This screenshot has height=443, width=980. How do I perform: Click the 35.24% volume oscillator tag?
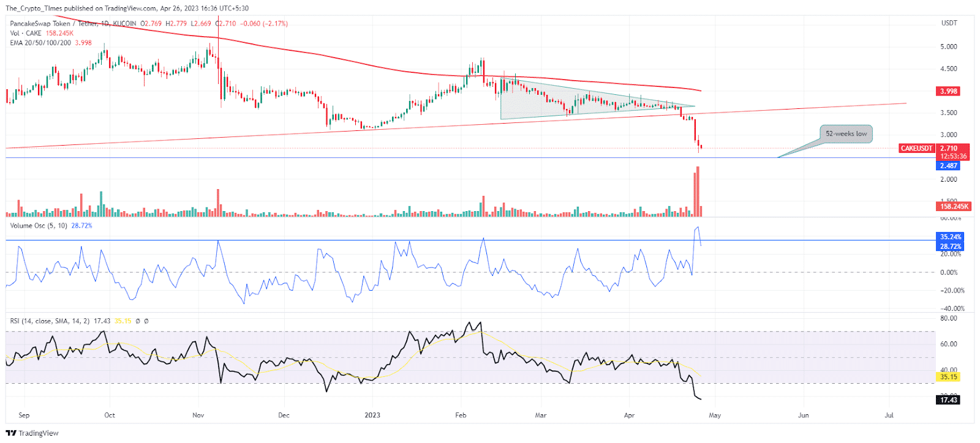coord(951,237)
